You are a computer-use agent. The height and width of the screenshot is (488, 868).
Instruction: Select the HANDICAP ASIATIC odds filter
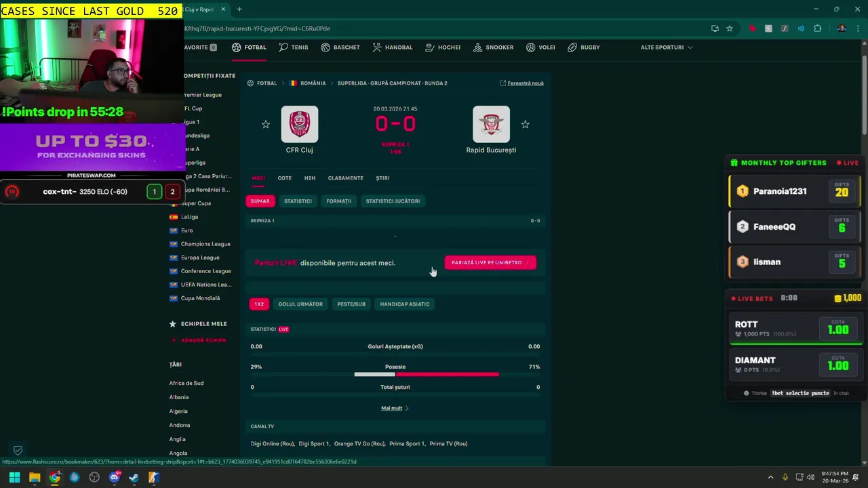[x=405, y=304]
